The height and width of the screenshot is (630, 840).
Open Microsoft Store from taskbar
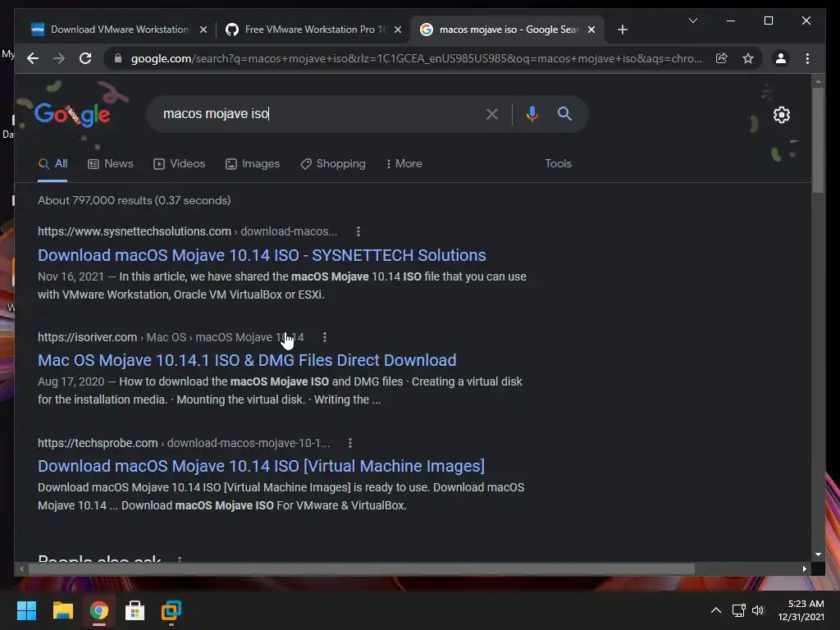point(135,610)
